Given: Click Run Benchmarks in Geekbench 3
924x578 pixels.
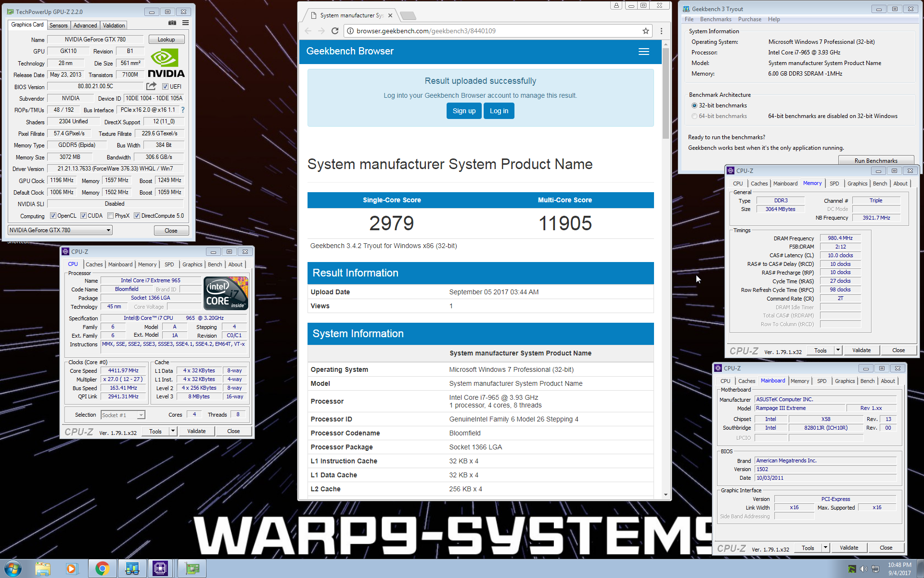Looking at the screenshot, I should tap(876, 160).
